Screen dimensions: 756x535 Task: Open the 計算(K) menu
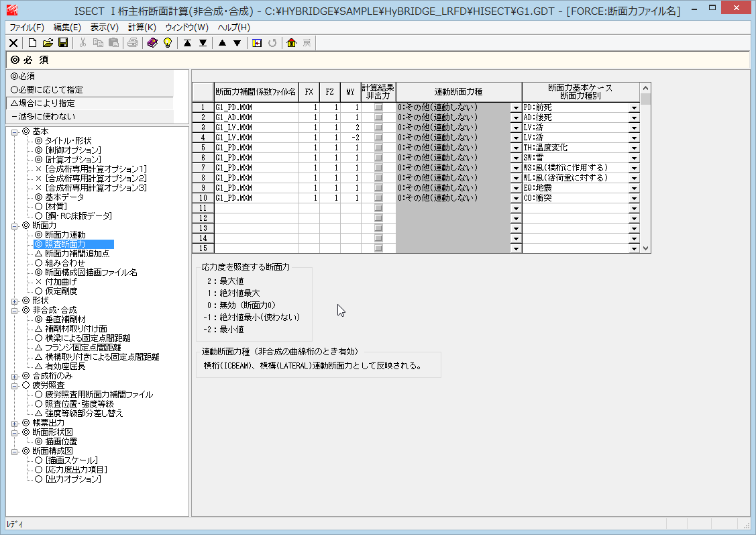[x=142, y=28]
